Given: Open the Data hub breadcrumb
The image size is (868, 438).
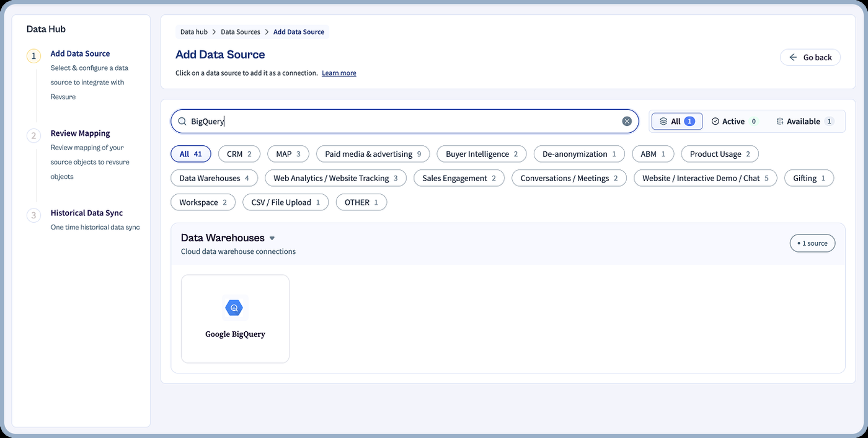Looking at the screenshot, I should (x=194, y=32).
